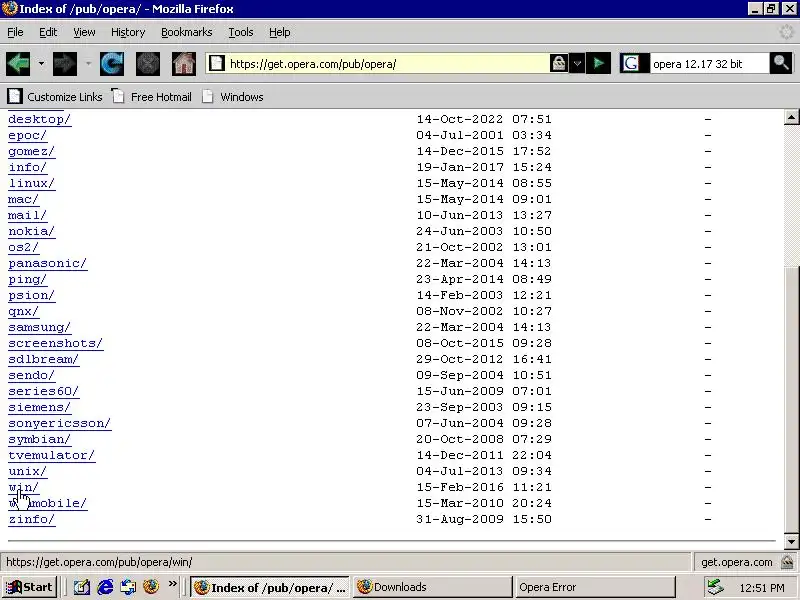The width and height of the screenshot is (800, 600).
Task: Click the Start button
Action: 29,587
